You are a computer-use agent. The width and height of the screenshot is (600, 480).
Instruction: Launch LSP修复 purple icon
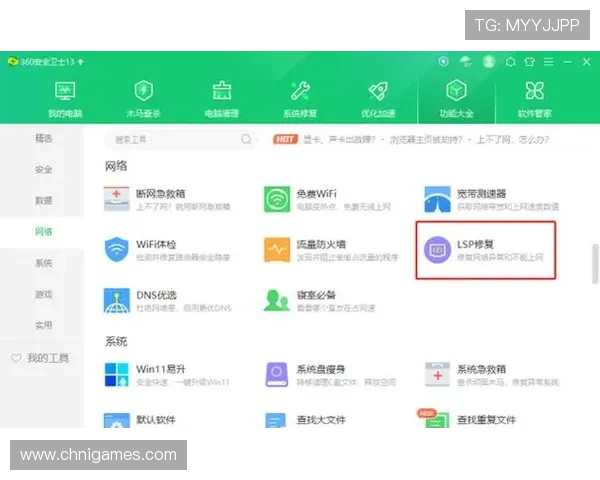[437, 250]
